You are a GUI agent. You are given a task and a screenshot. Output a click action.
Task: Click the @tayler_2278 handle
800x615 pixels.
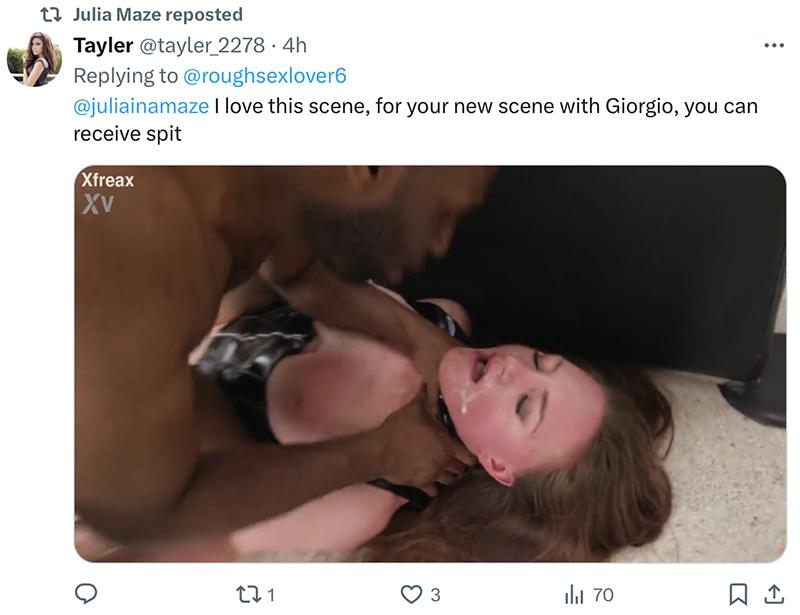tap(207, 45)
